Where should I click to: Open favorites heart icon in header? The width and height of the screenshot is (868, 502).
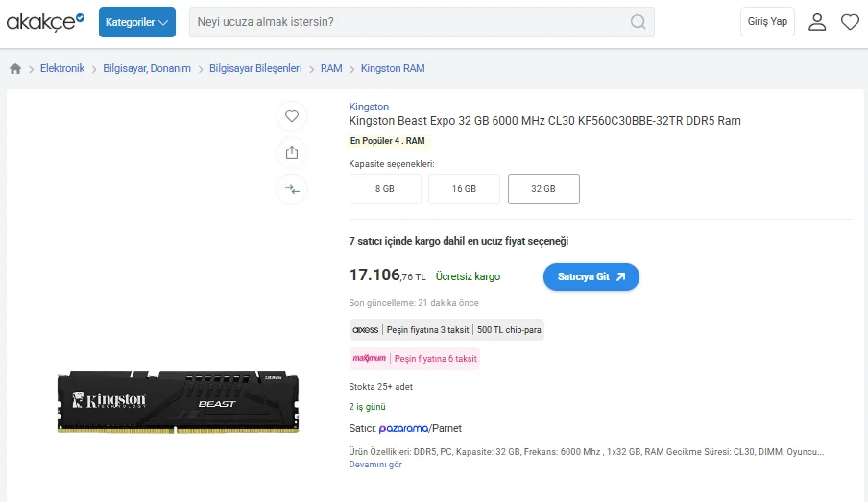[850, 22]
